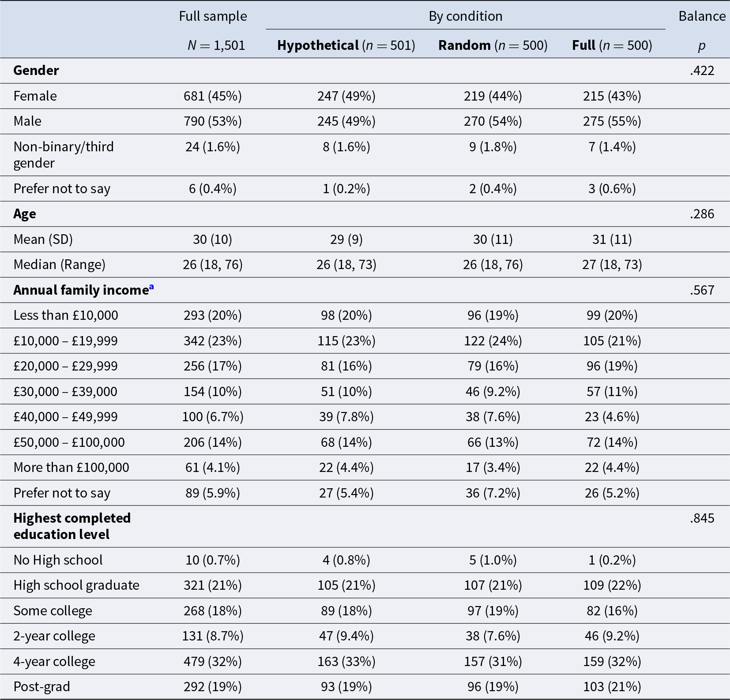Click the cell "29 (9)"
Screen dimensions: 730x700
[x=346, y=240]
